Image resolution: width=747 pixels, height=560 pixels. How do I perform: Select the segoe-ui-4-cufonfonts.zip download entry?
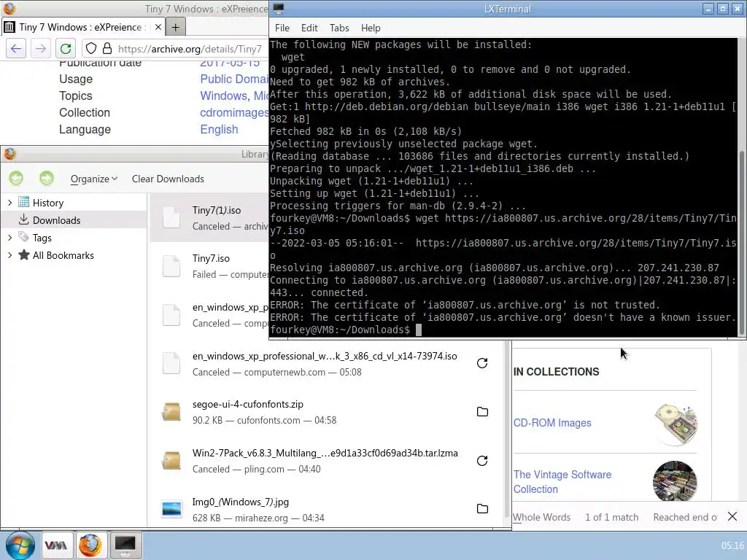[327, 412]
